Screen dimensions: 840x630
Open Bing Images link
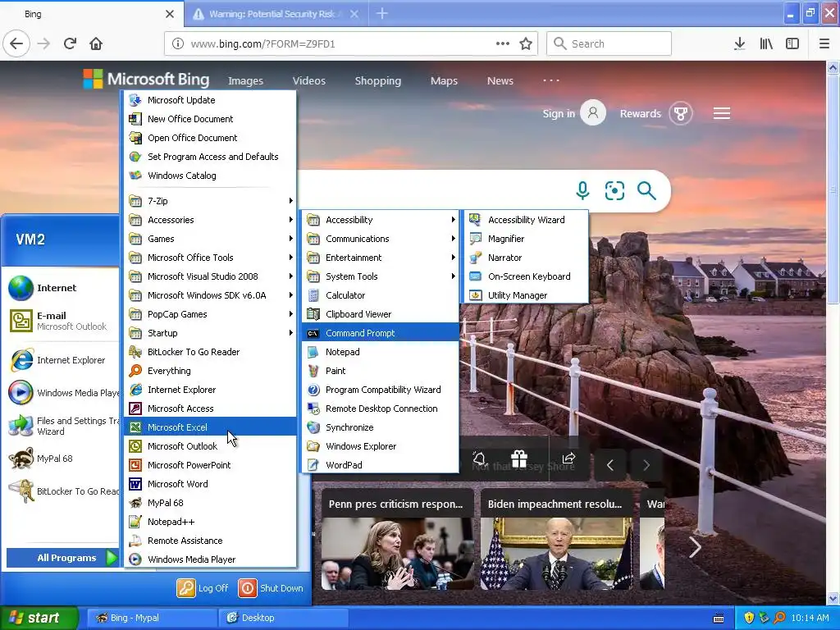tap(245, 81)
